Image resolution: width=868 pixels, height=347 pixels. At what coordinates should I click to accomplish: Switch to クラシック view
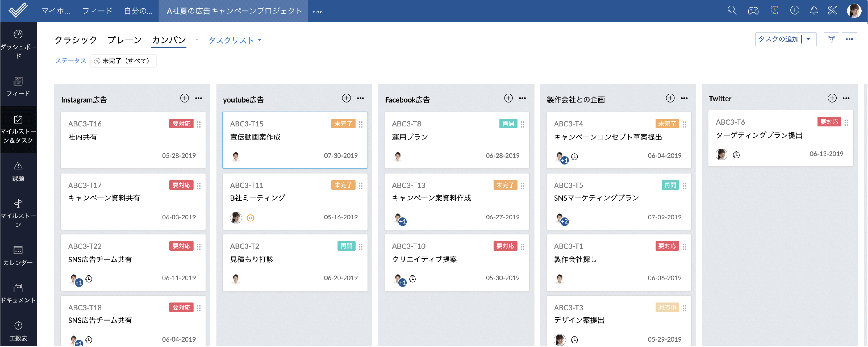(76, 40)
